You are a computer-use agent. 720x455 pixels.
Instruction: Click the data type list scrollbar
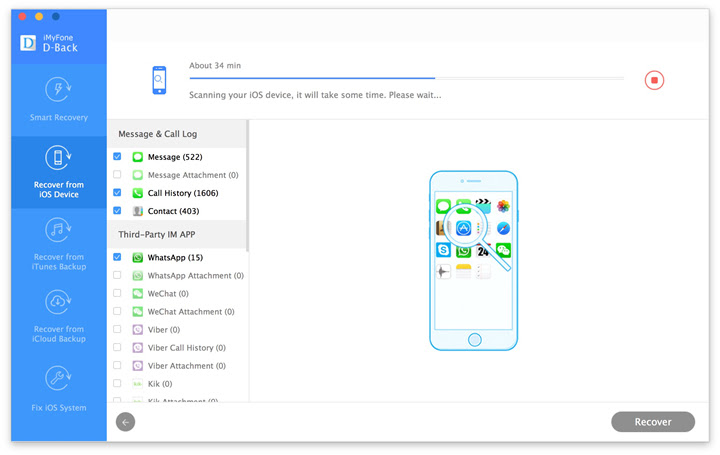[248, 186]
